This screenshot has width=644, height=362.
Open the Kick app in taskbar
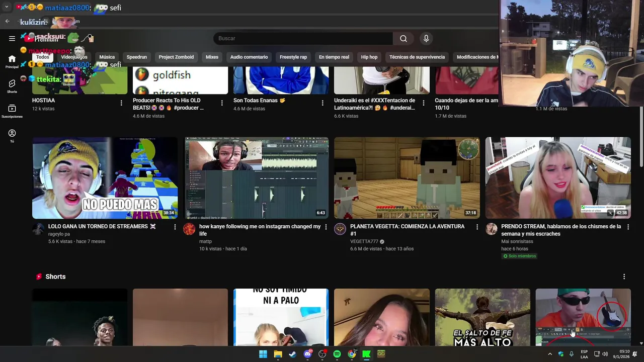(366, 354)
